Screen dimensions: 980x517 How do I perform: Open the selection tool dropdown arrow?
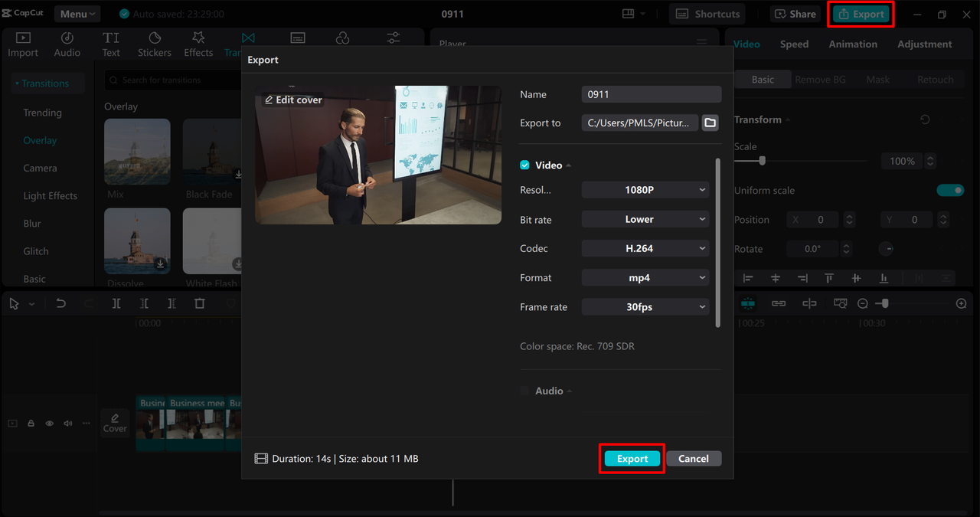(31, 304)
